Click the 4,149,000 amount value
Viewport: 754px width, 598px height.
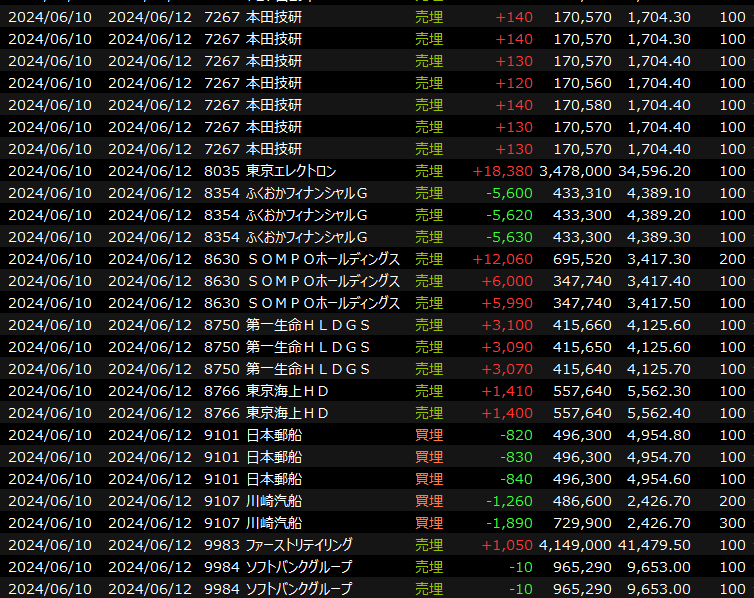pyautogui.click(x=574, y=545)
